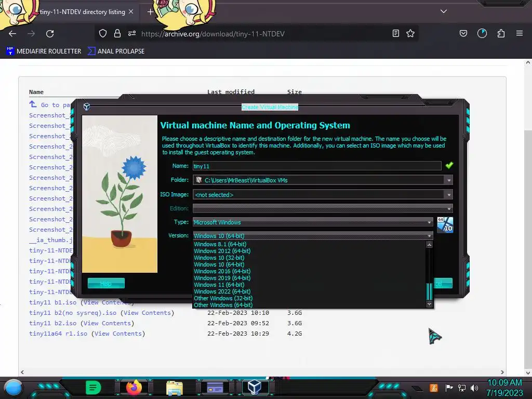Image resolution: width=532 pixels, height=399 pixels.
Task: Click the Windows 10 64-bit OS type icon
Action: (x=445, y=224)
